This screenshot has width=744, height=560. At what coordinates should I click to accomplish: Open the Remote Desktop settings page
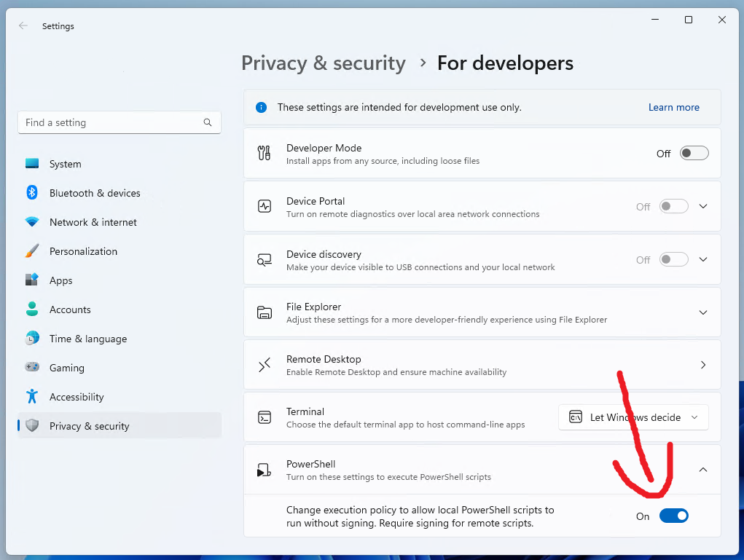[x=702, y=365]
